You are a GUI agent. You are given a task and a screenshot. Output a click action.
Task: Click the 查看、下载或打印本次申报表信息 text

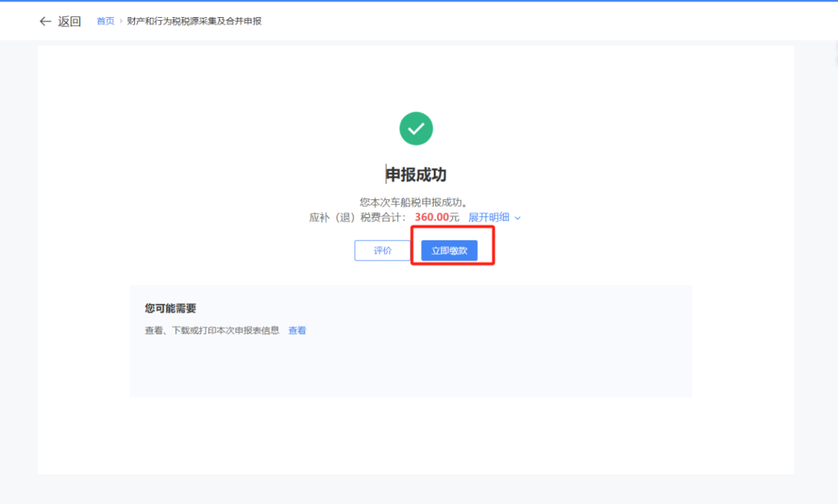[212, 330]
